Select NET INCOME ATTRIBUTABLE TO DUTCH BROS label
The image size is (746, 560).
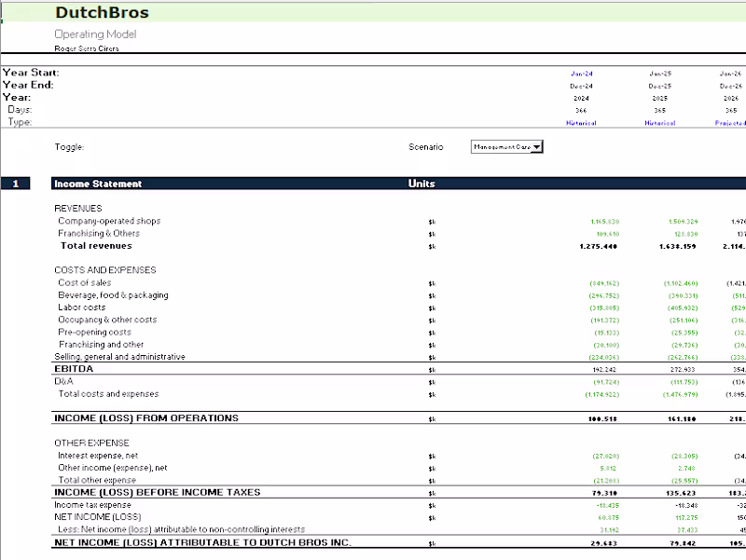[202, 542]
